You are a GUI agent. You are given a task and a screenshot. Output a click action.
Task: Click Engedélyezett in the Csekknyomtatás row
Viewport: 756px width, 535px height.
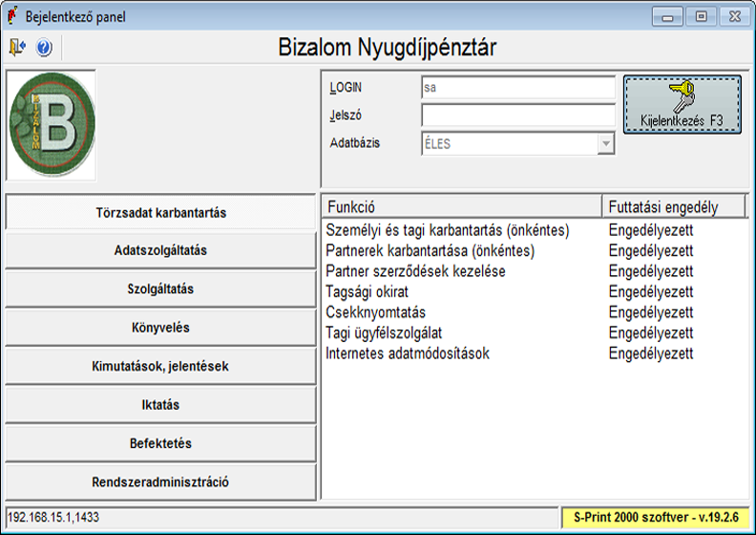[x=651, y=312]
